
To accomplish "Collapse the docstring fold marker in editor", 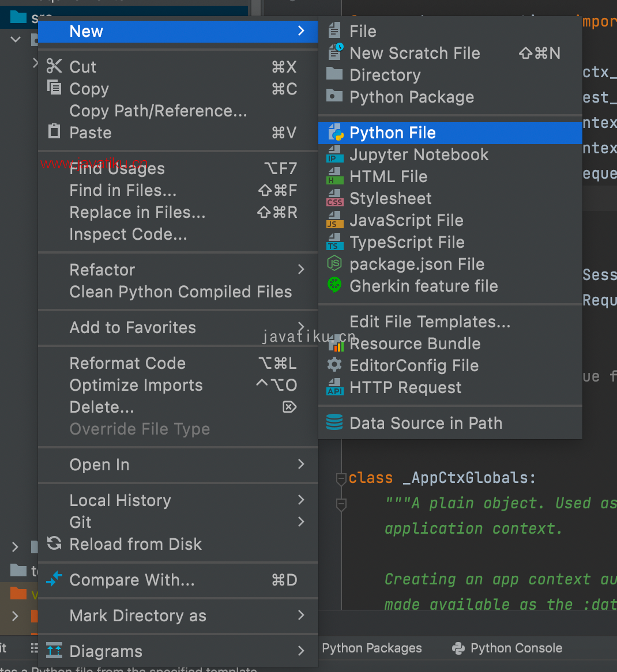I will 341,504.
